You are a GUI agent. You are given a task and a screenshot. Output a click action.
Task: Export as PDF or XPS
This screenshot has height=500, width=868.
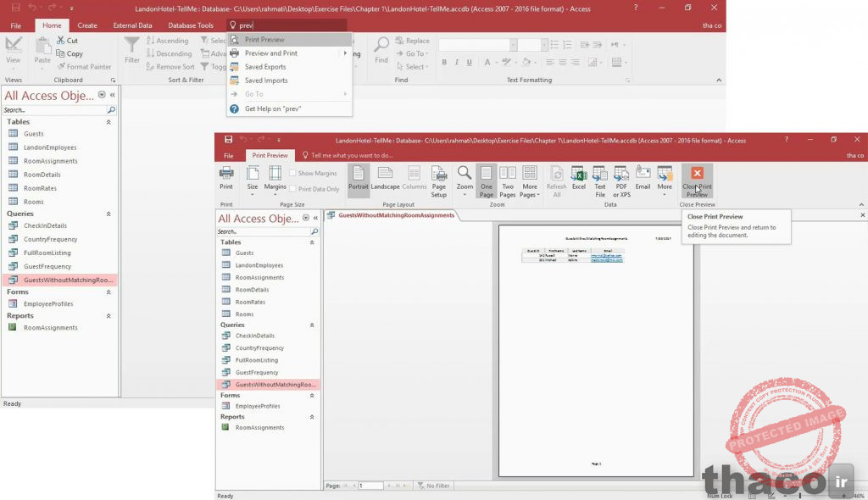(x=621, y=181)
